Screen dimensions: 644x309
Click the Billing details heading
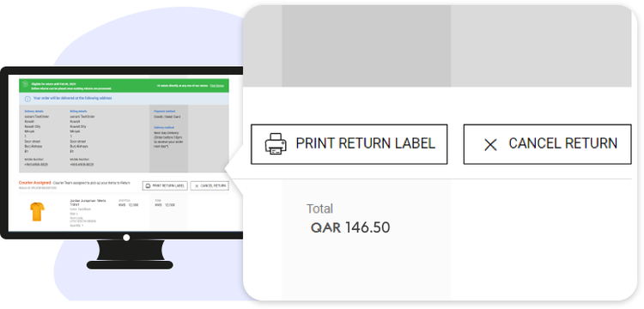78,112
